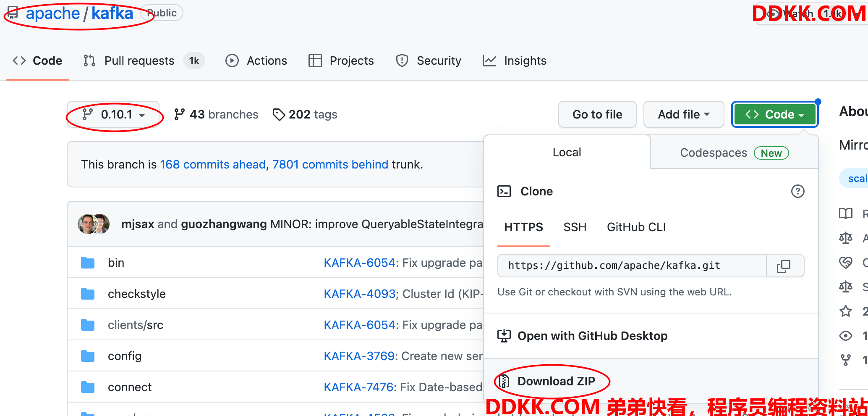Image resolution: width=868 pixels, height=416 pixels.
Task: Click the branch icon beside 43 branches
Action: click(179, 114)
